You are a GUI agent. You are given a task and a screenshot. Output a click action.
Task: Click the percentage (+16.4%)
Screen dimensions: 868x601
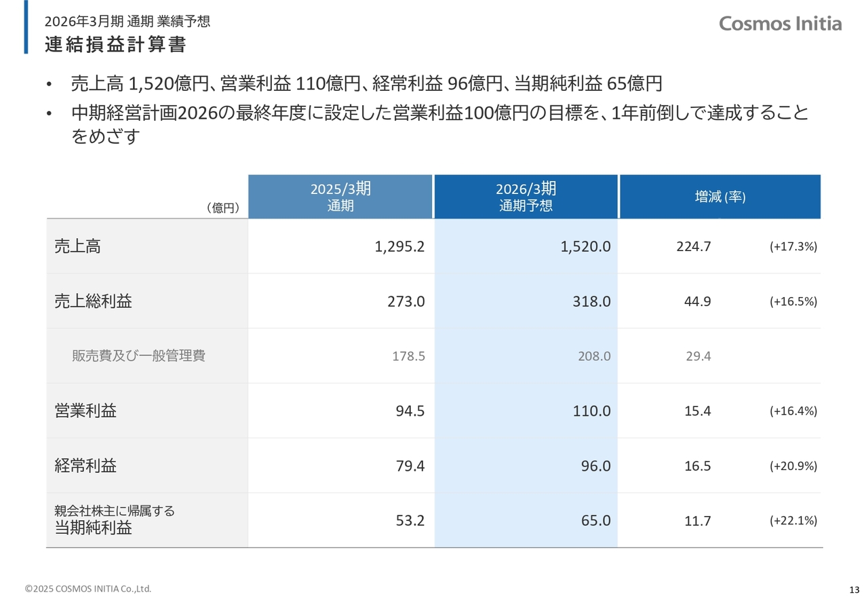click(793, 411)
